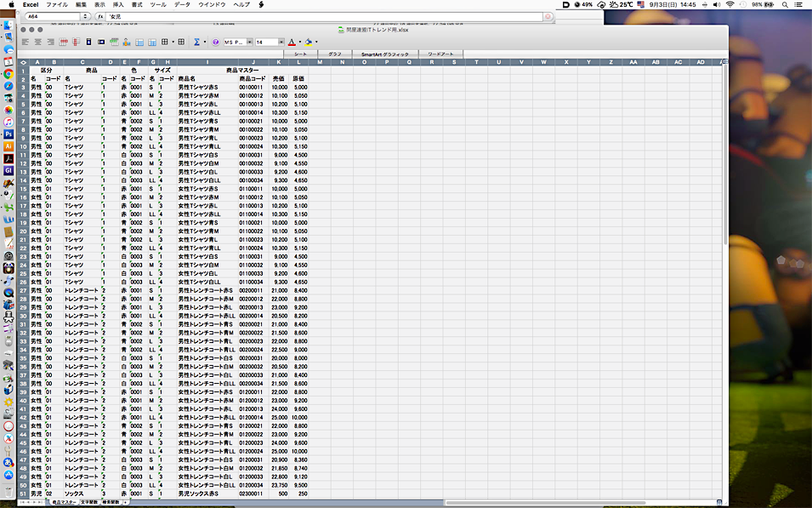
Task: Open iTunes from the dock
Action: (x=9, y=122)
